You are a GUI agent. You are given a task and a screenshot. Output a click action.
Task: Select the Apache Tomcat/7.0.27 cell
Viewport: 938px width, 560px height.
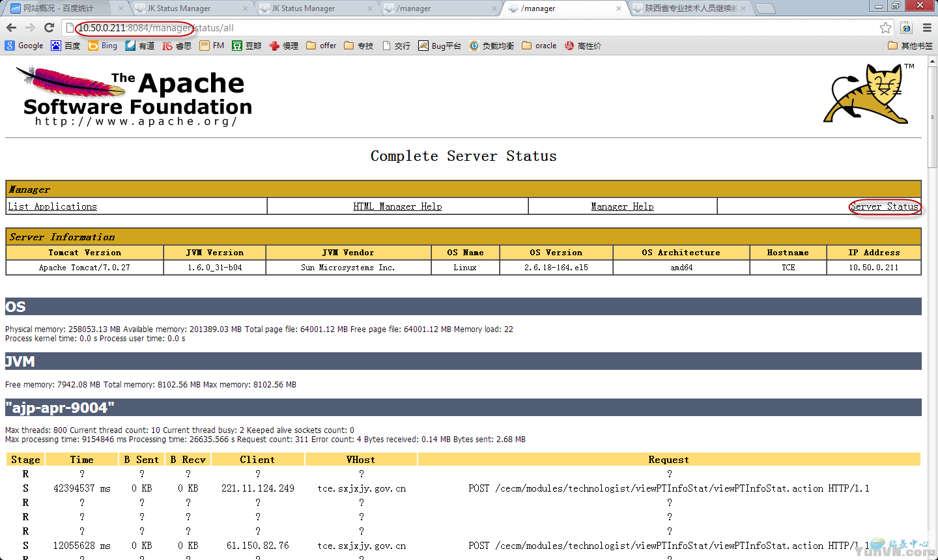85,268
